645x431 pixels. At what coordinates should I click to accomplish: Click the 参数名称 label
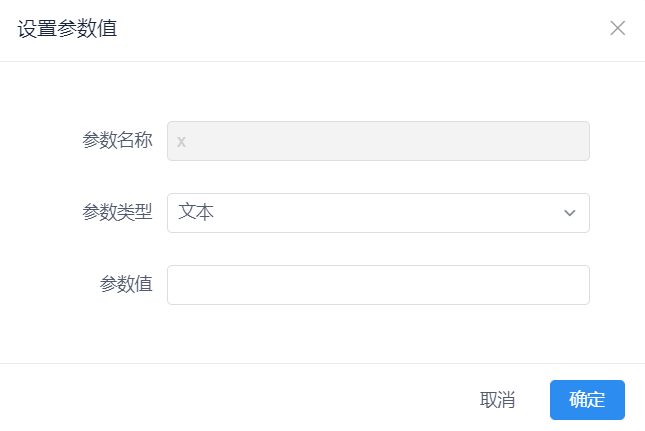(x=117, y=141)
